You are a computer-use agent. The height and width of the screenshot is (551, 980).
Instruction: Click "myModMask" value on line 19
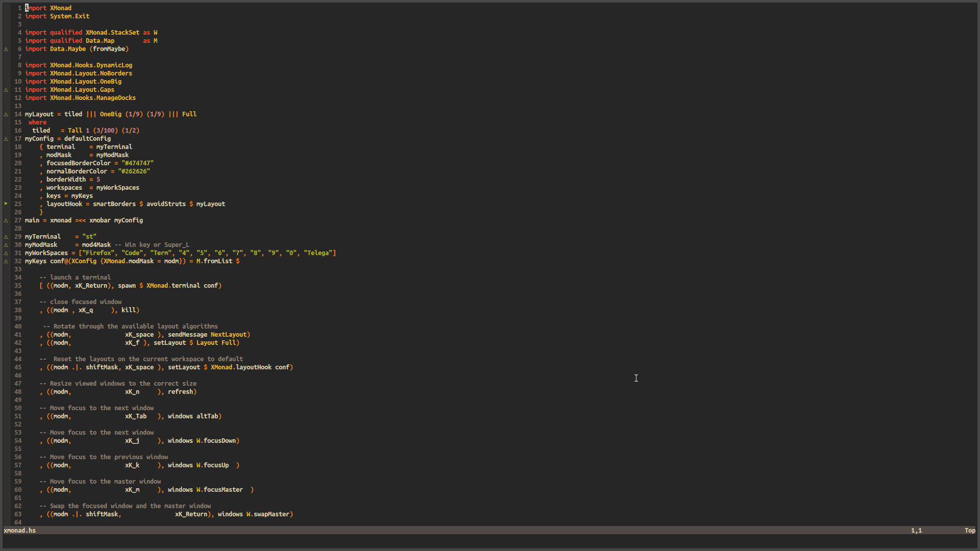(x=113, y=155)
